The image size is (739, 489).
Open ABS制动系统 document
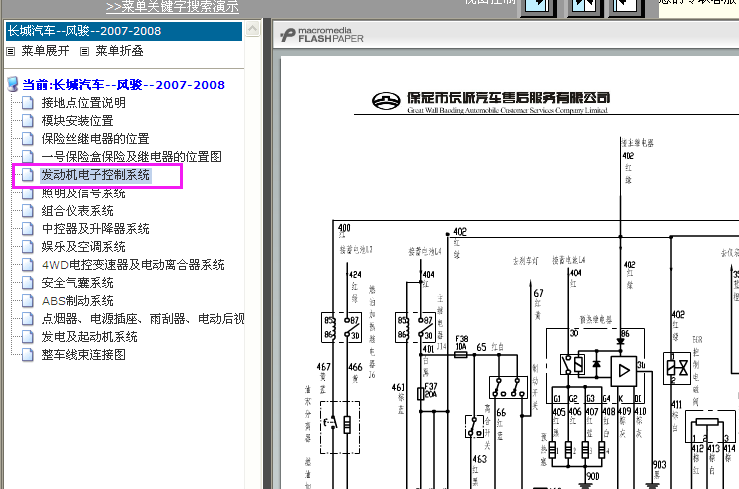[x=77, y=301]
